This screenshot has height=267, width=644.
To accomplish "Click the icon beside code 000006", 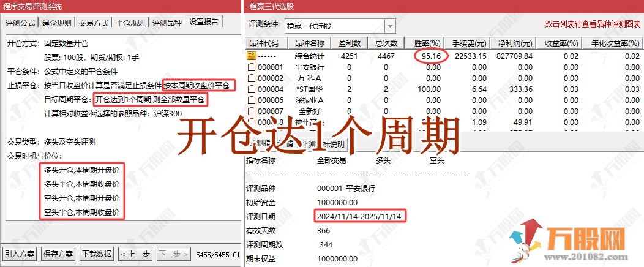I will [250, 100].
